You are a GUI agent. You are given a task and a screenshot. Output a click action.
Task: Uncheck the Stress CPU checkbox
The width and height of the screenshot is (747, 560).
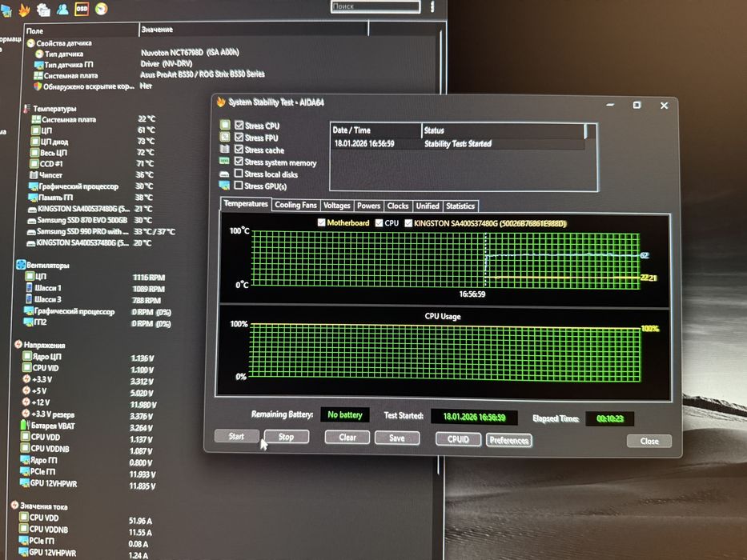pos(239,126)
